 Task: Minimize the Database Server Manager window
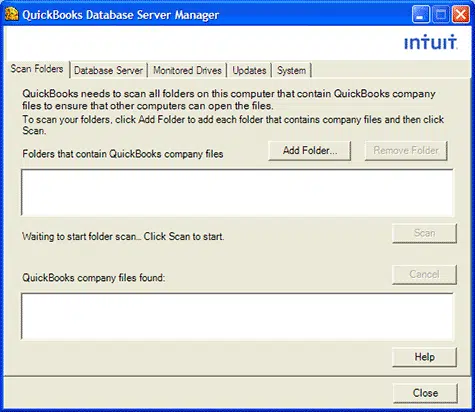pyautogui.click(x=420, y=14)
